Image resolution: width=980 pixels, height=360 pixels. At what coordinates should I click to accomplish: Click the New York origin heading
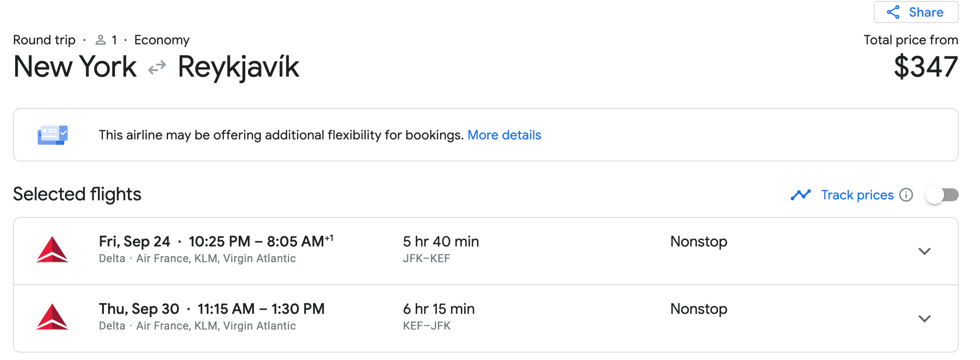click(x=75, y=67)
